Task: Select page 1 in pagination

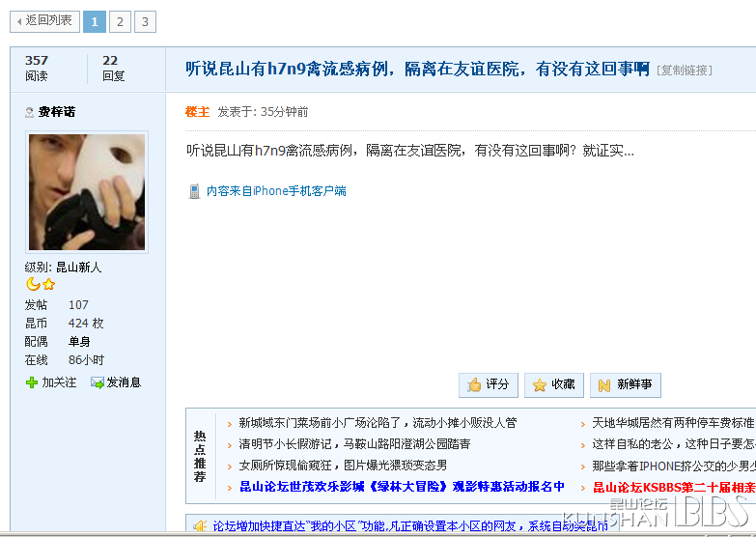Action: point(95,21)
